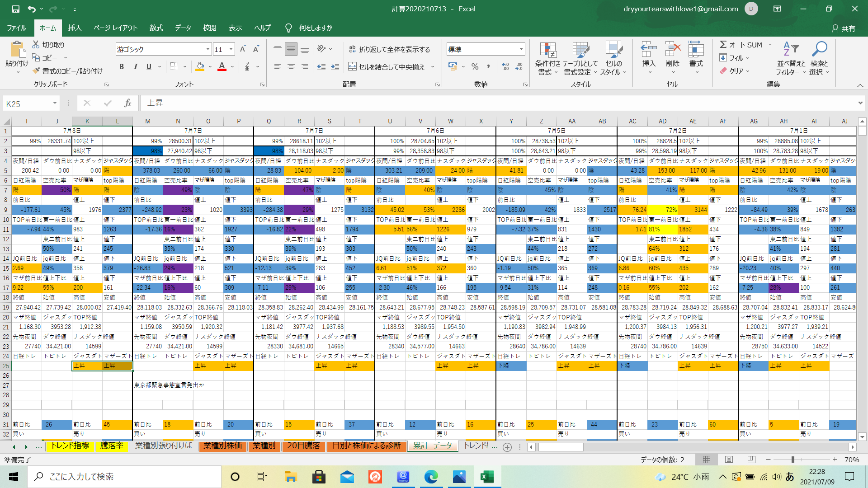This screenshot has width=868, height=488.
Task: Click the Format Painter brush icon
Action: [37, 71]
